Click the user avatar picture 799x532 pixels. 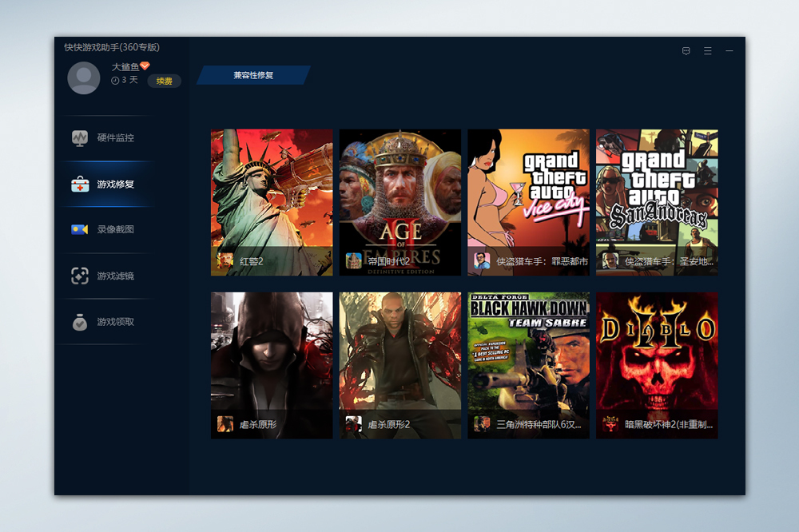click(x=84, y=77)
